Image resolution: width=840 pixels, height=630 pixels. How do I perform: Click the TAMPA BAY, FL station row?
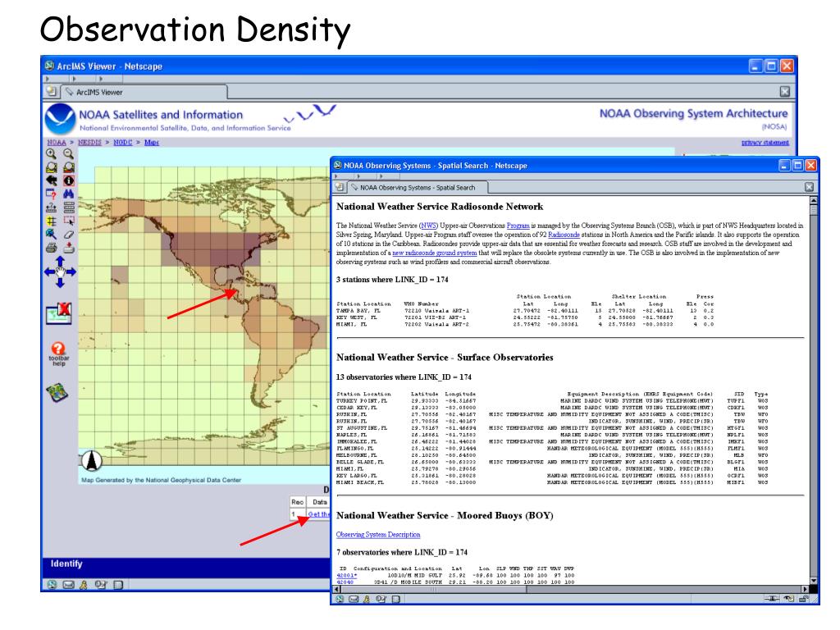525,311
